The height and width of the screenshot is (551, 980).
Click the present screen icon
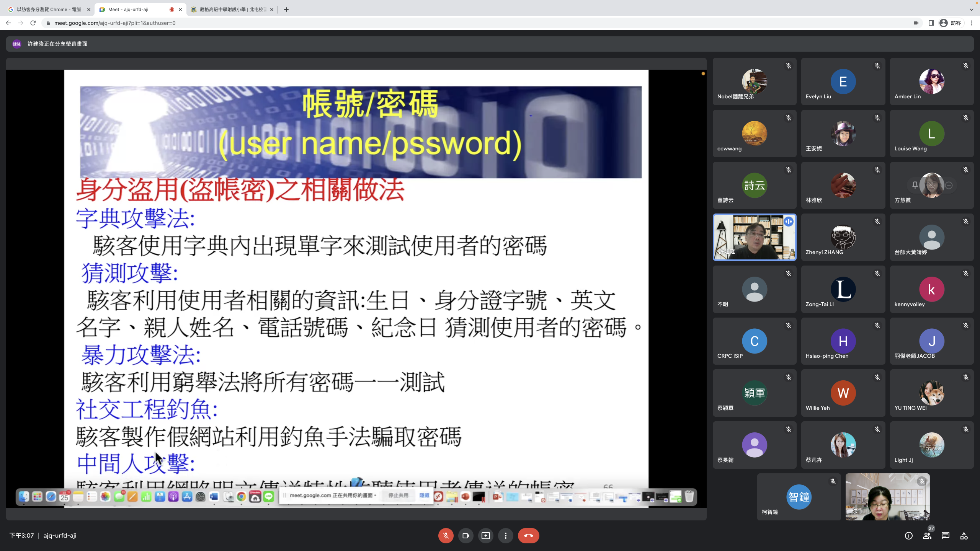click(x=485, y=536)
